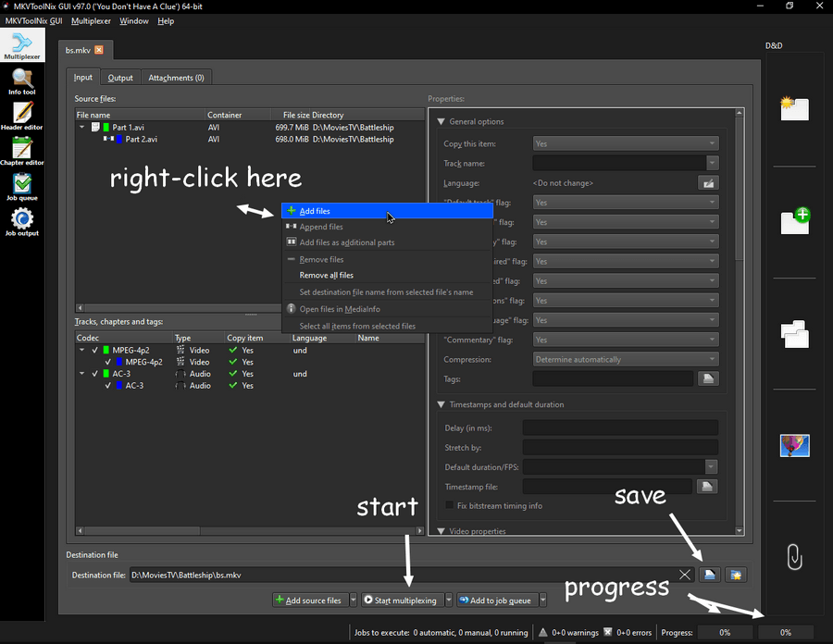Collapse the General options section
833x644 pixels.
pos(441,121)
